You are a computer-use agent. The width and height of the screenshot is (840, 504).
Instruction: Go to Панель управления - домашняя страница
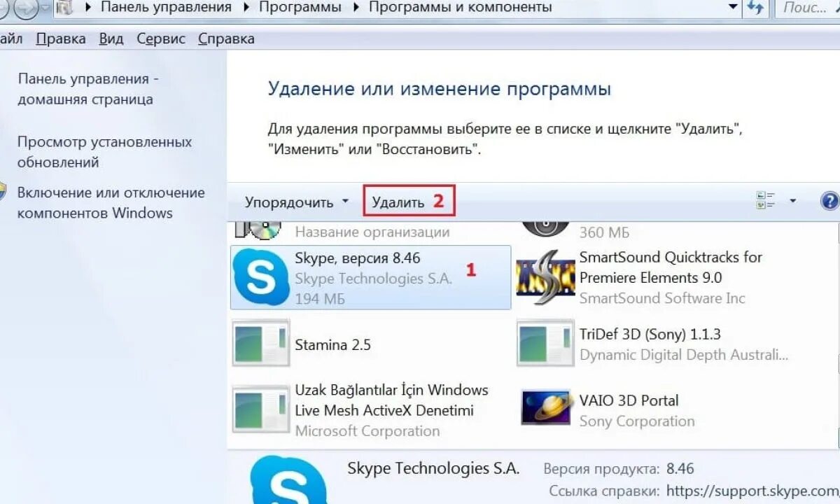click(x=88, y=89)
